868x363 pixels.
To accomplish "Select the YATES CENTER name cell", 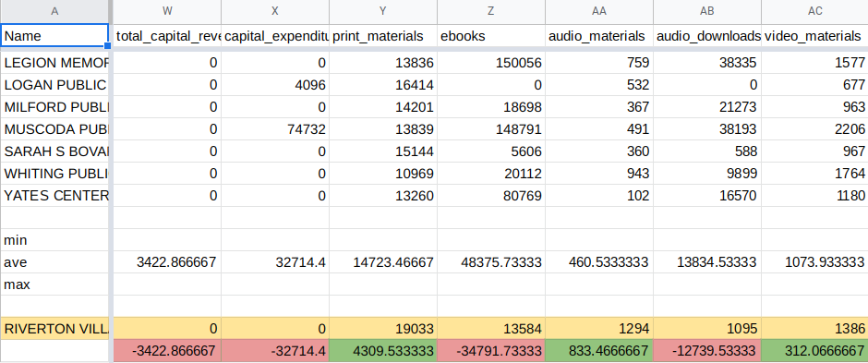I will (54, 196).
